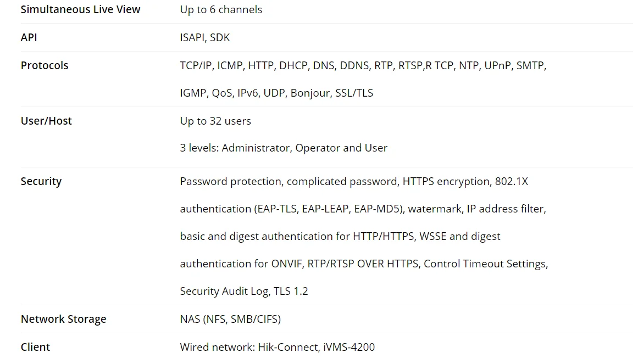Click the API row label

coord(29,37)
